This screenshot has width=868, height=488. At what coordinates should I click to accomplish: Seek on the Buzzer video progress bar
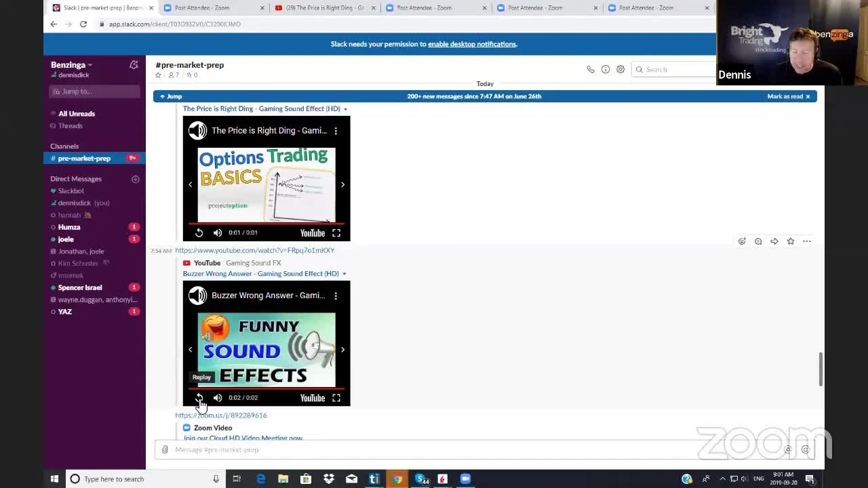click(267, 388)
